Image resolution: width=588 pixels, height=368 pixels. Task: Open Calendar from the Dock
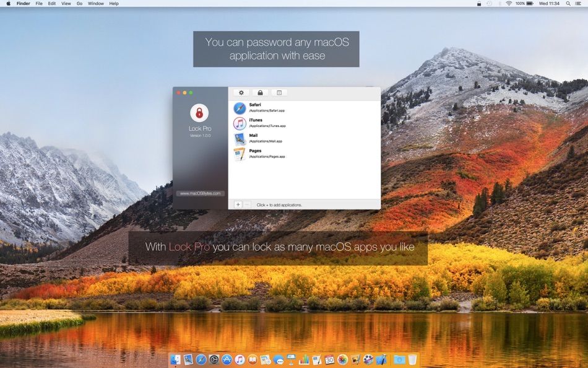(x=330, y=360)
